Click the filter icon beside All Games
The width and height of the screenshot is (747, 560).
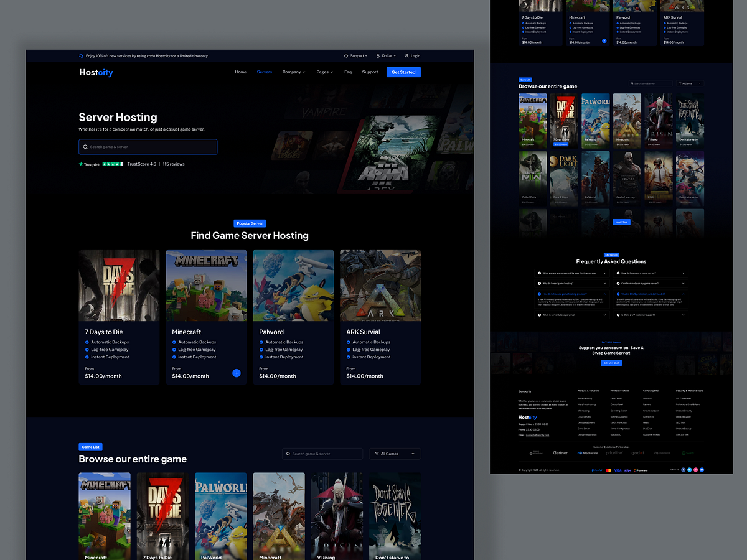pos(378,454)
